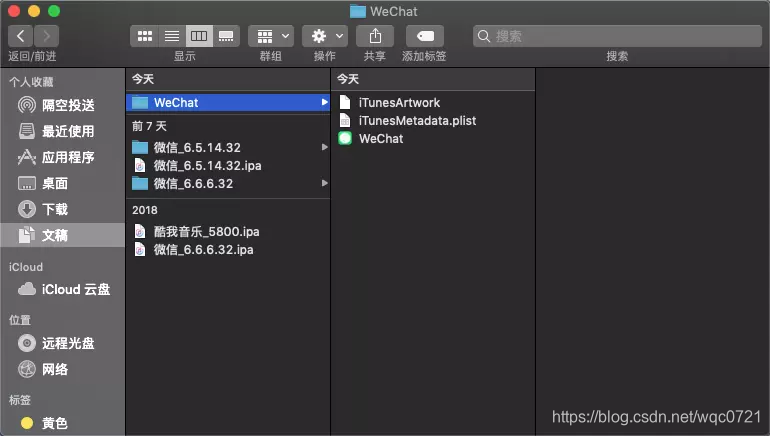Image resolution: width=770 pixels, height=436 pixels.
Task: Click the 微信_6.6.6.32.ipa file icon
Action: pos(140,249)
